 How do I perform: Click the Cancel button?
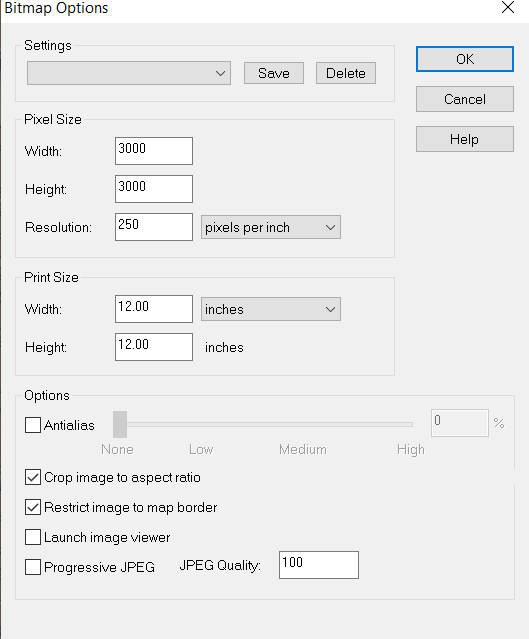pos(465,99)
